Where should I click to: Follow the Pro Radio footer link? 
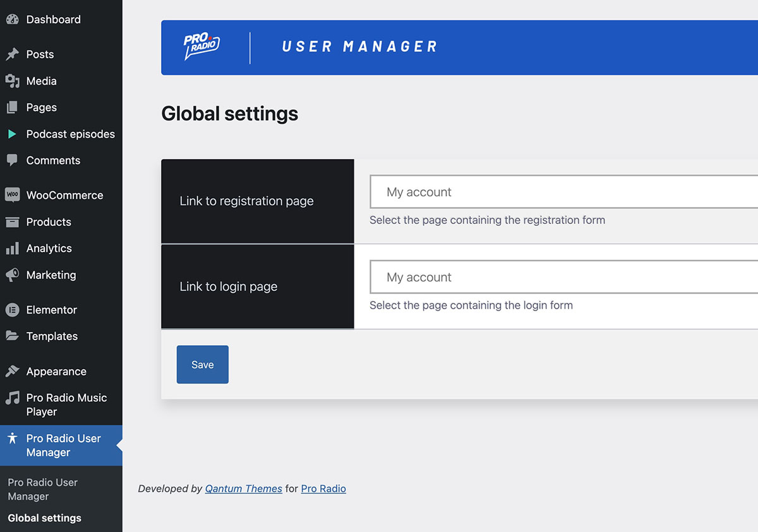click(323, 488)
